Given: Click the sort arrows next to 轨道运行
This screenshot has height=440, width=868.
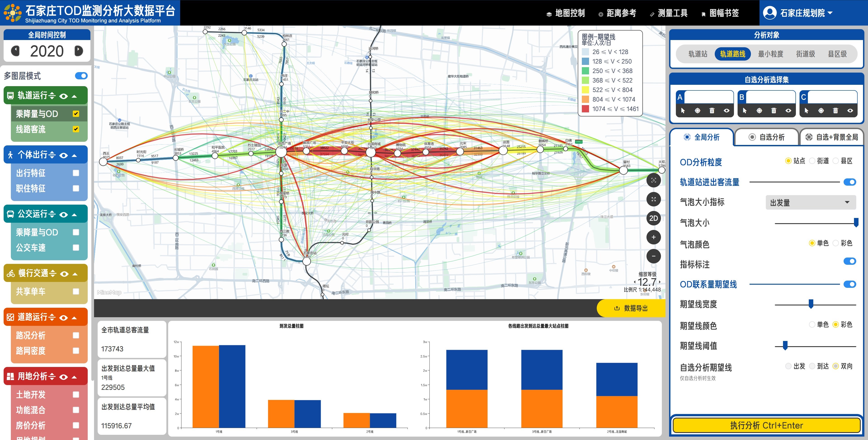Looking at the screenshot, I should pyautogui.click(x=52, y=96).
